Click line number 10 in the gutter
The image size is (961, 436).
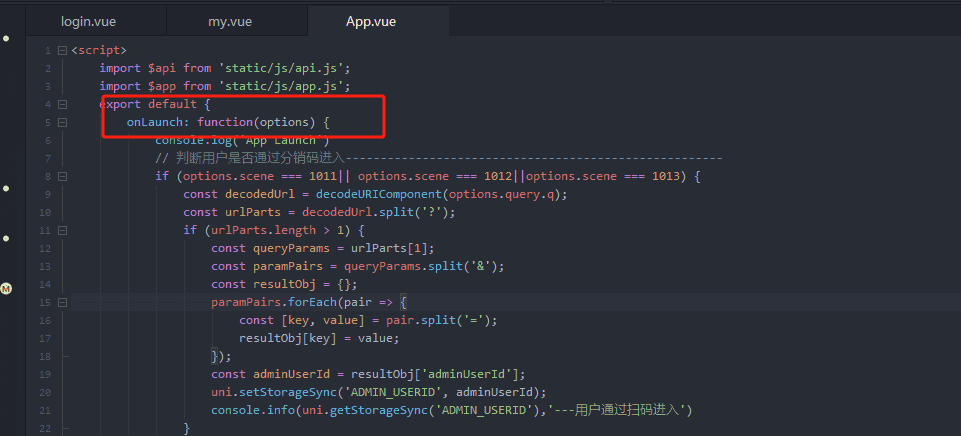tap(46, 212)
